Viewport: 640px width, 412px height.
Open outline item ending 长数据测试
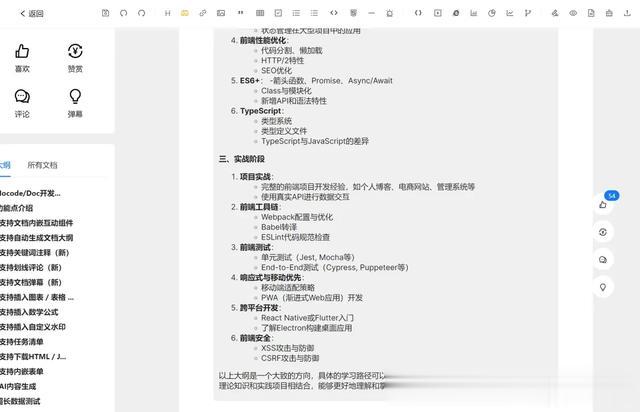(20, 401)
